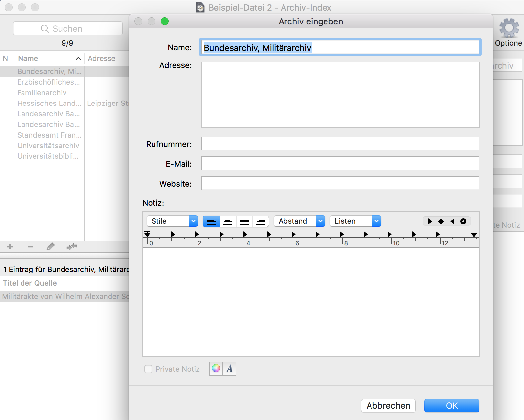Click the diamond tab-stop marker icon
Screen dimensions: 524x420
click(441, 221)
